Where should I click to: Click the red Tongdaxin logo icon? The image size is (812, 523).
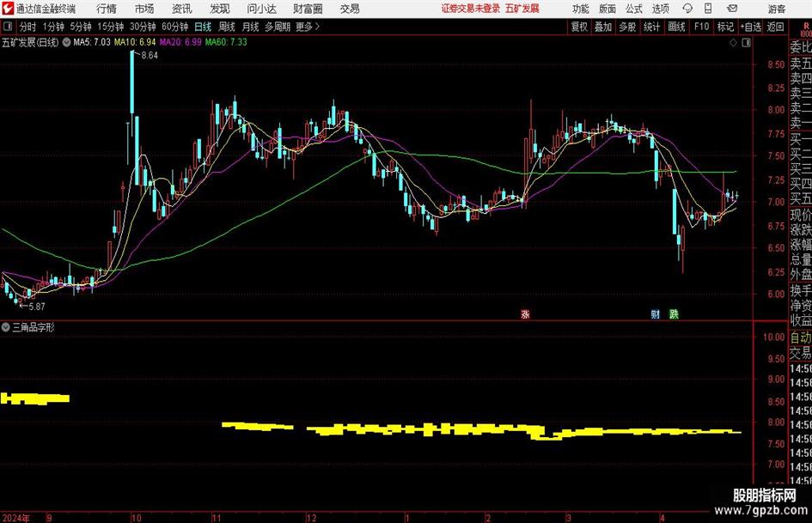8,9
